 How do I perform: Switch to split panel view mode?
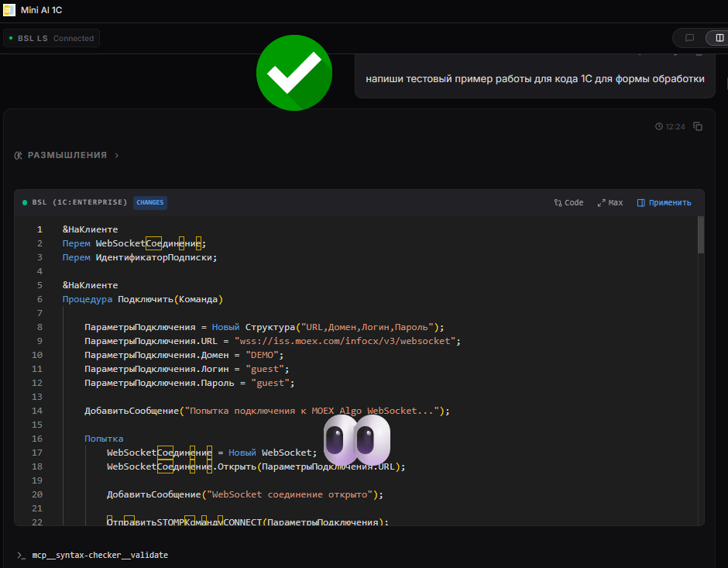click(x=719, y=38)
